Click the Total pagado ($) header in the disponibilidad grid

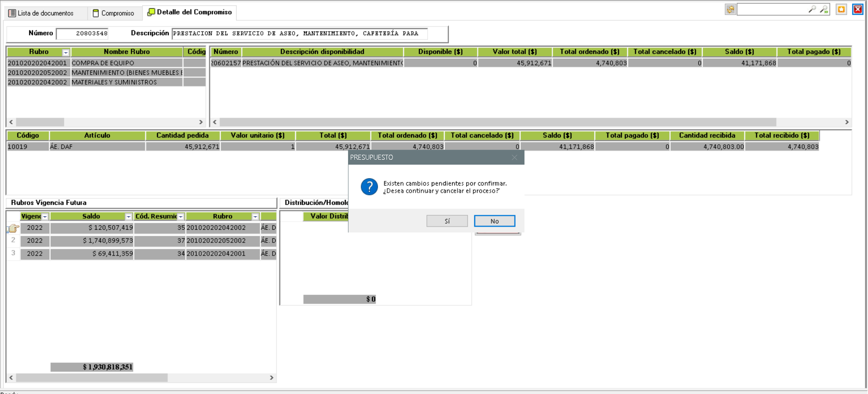point(814,52)
